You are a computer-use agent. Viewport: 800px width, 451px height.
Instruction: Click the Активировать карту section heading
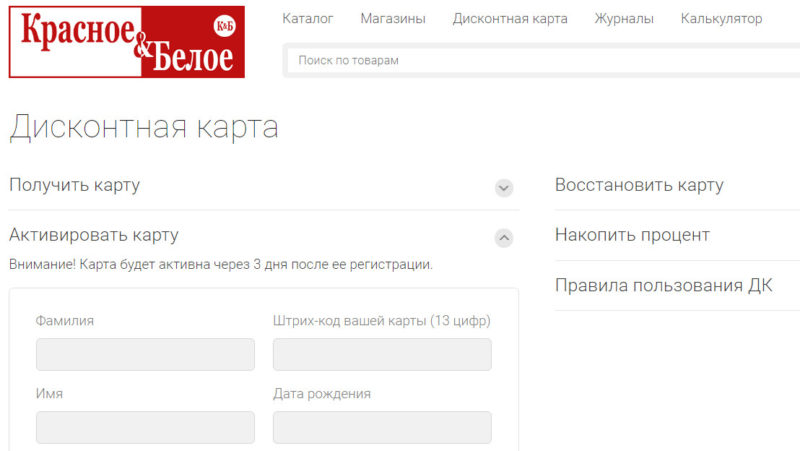coord(94,235)
